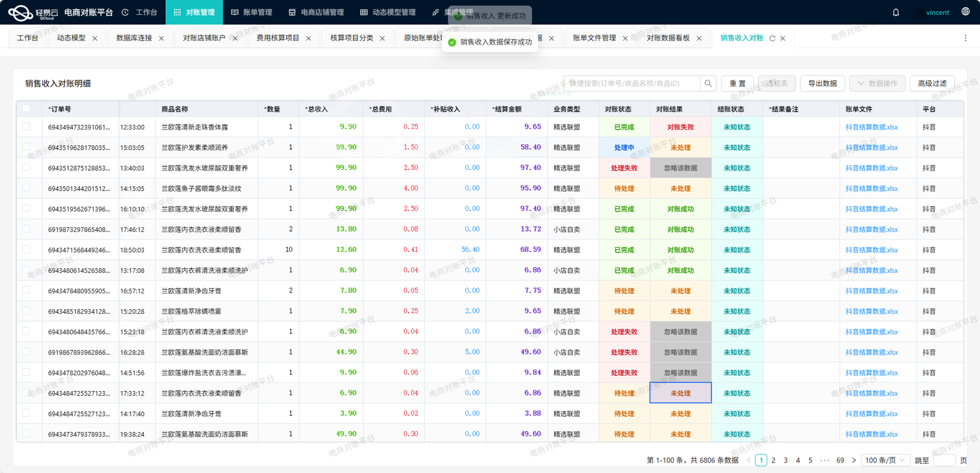Close the 费用核算项目 tab
The width and height of the screenshot is (980, 473).
pyautogui.click(x=309, y=38)
